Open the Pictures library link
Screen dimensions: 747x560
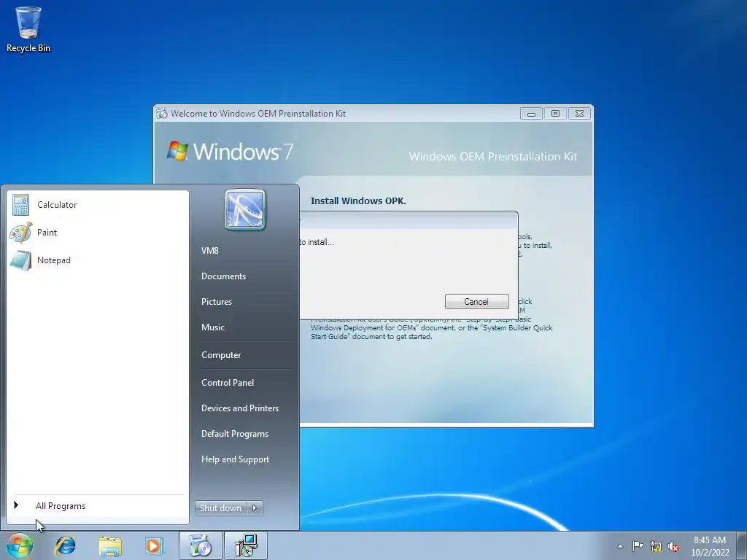(x=216, y=302)
